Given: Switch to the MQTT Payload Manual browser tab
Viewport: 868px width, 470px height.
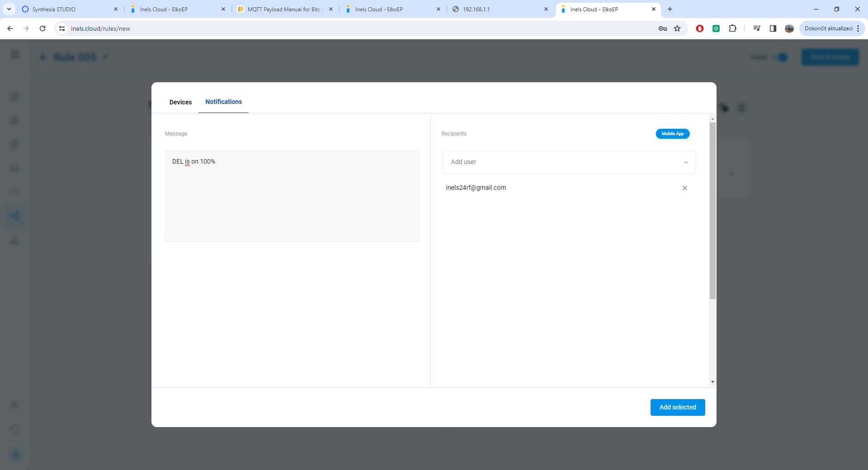Looking at the screenshot, I should click(284, 9).
